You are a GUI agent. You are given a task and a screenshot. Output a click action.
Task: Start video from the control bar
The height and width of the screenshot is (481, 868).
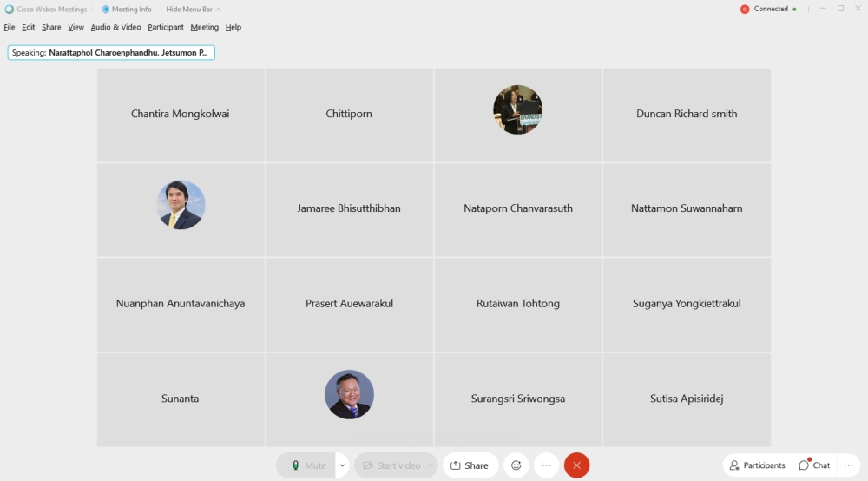(x=390, y=465)
